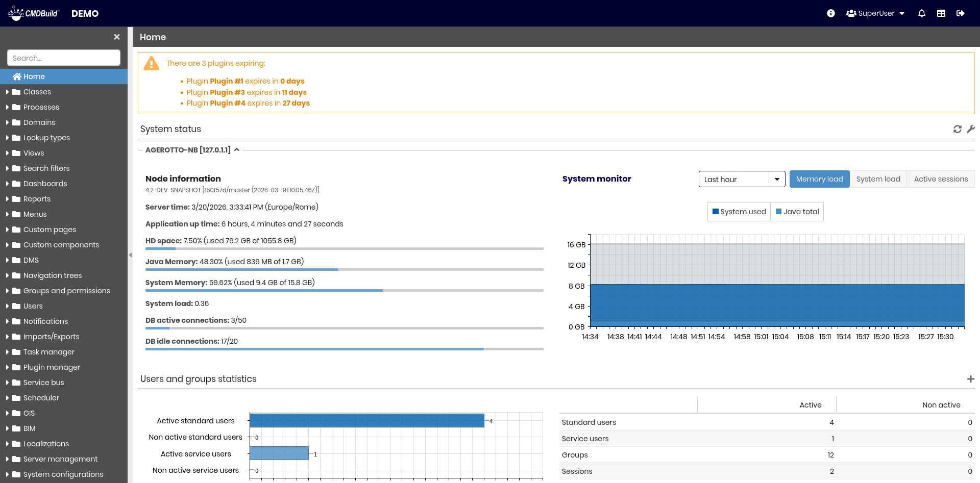This screenshot has height=483, width=980.
Task: Click the Java Memory usage progress bar
Action: (x=344, y=269)
